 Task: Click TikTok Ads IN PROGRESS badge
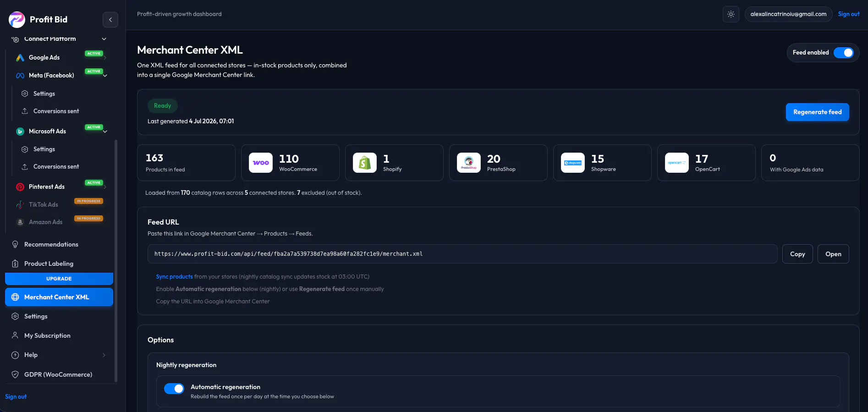coord(88,201)
